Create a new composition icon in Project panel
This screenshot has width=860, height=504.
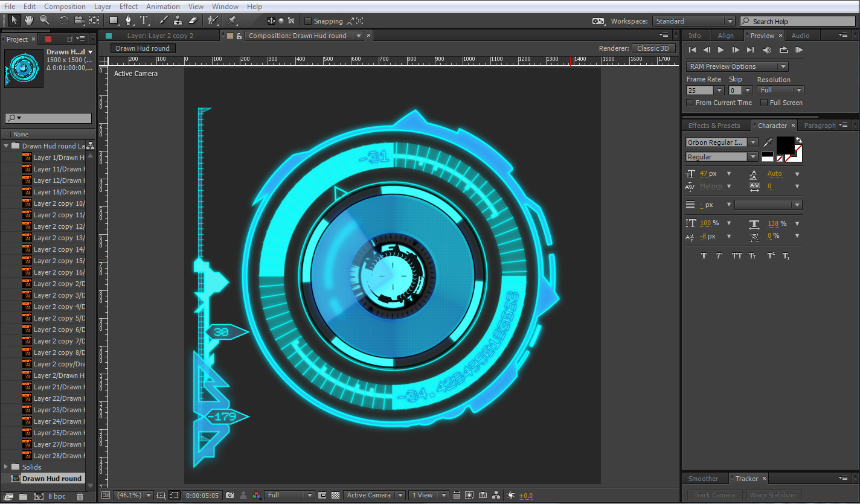tap(38, 496)
